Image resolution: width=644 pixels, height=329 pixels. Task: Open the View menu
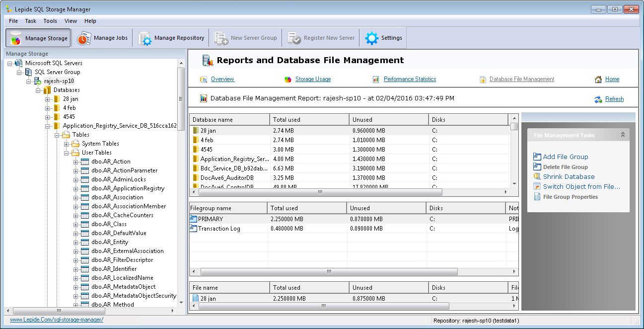(71, 21)
